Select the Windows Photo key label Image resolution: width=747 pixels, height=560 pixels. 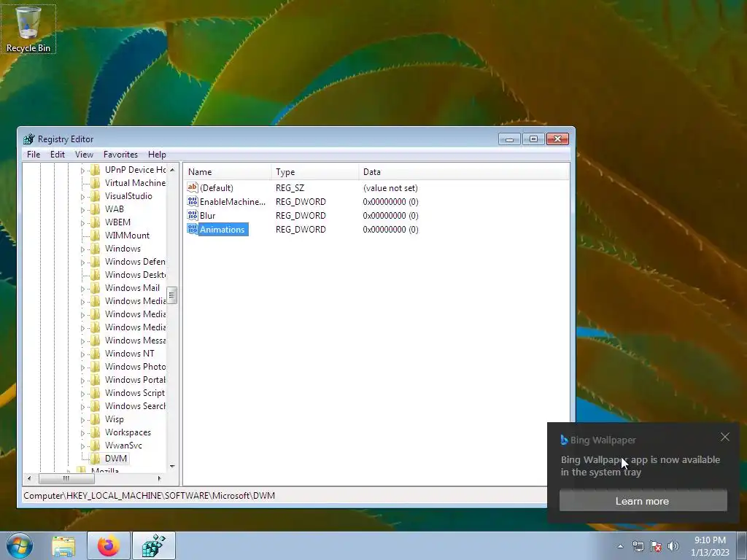point(135,366)
